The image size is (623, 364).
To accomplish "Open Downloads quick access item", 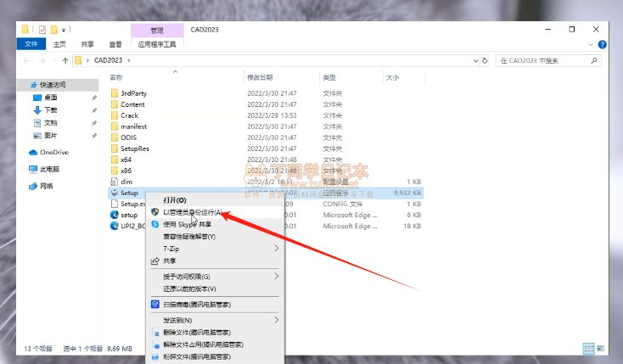I will [50, 110].
